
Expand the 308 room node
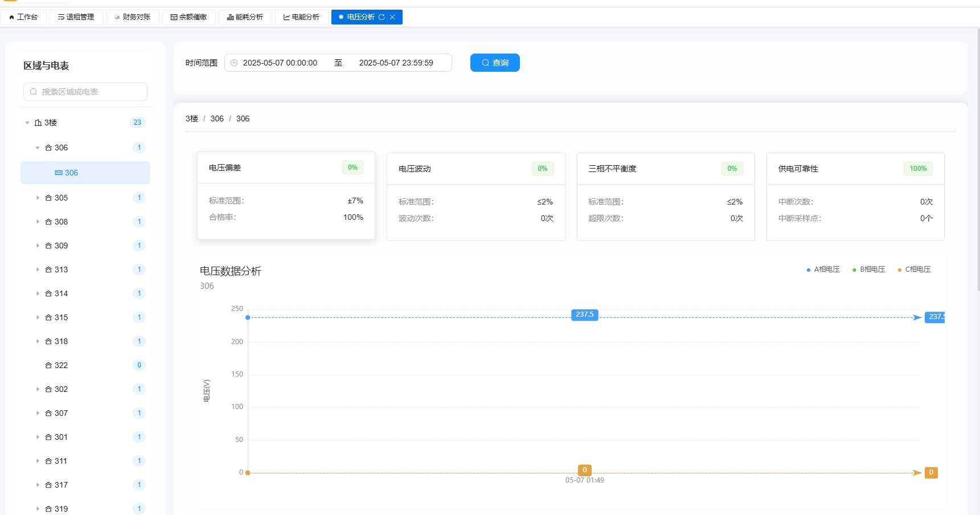[x=38, y=222]
